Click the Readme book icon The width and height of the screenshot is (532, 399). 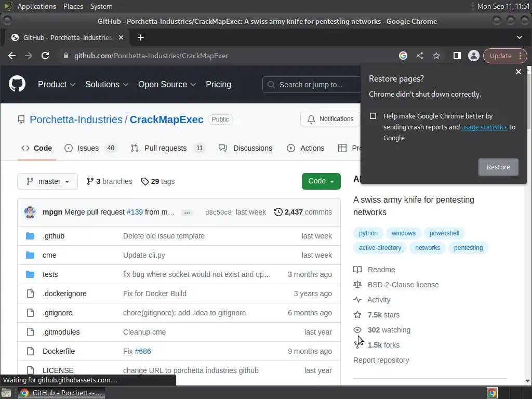pos(357,270)
